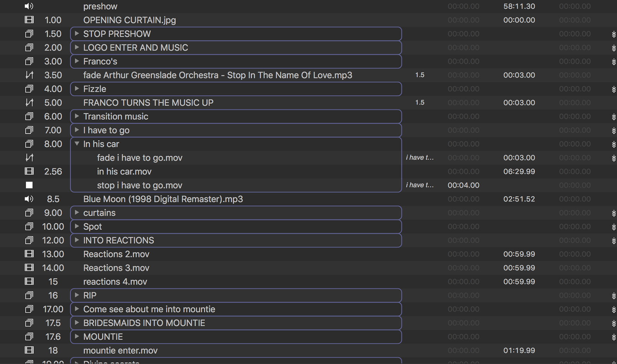Click the fade cue icon for cue 3.50
Screen dimensions: 617x364
click(x=29, y=75)
